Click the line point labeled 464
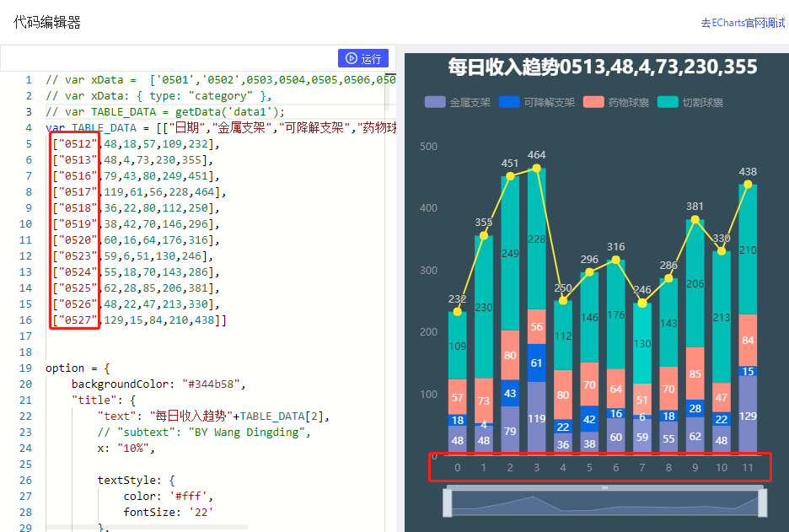Viewport: 789px width, 532px height. (536, 168)
